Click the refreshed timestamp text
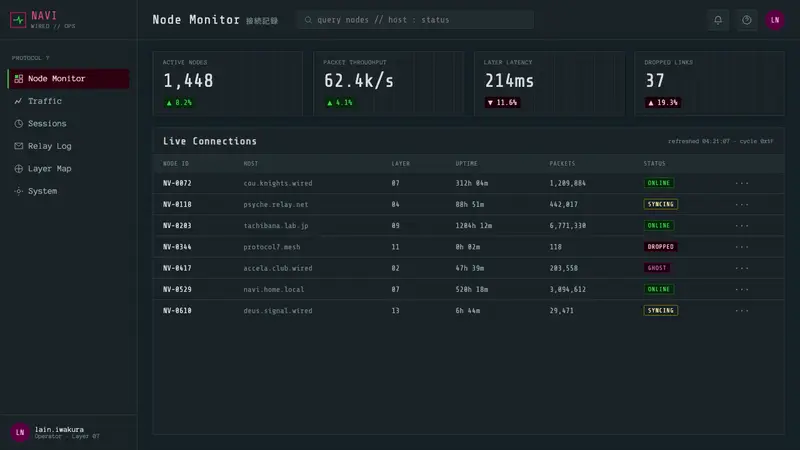Image resolution: width=800 pixels, height=450 pixels. coord(720,141)
